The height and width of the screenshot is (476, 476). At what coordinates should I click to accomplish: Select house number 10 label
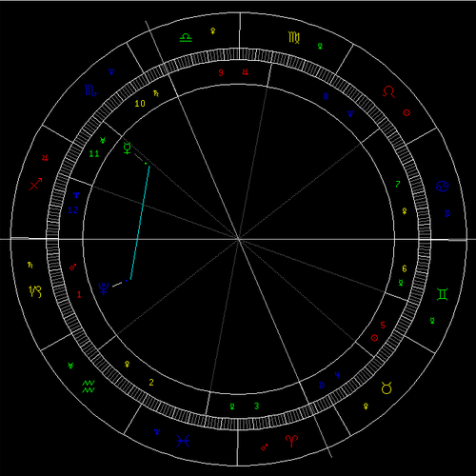pos(140,104)
